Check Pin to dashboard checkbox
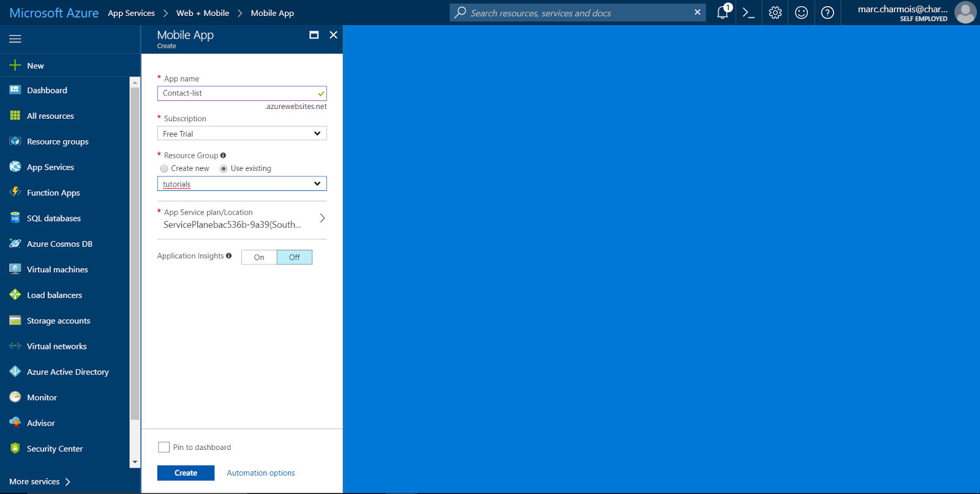Screen dimensions: 980x494 tap(164, 447)
